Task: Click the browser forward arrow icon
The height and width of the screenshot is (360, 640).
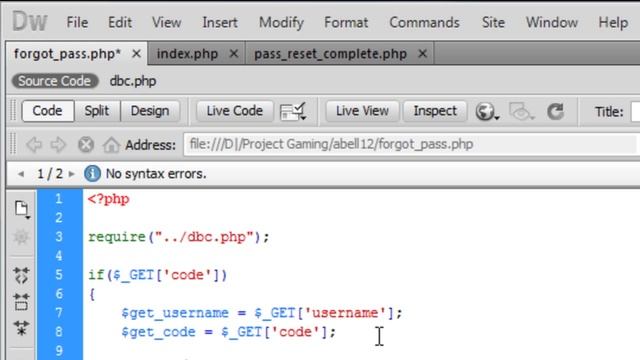Action: [x=58, y=144]
